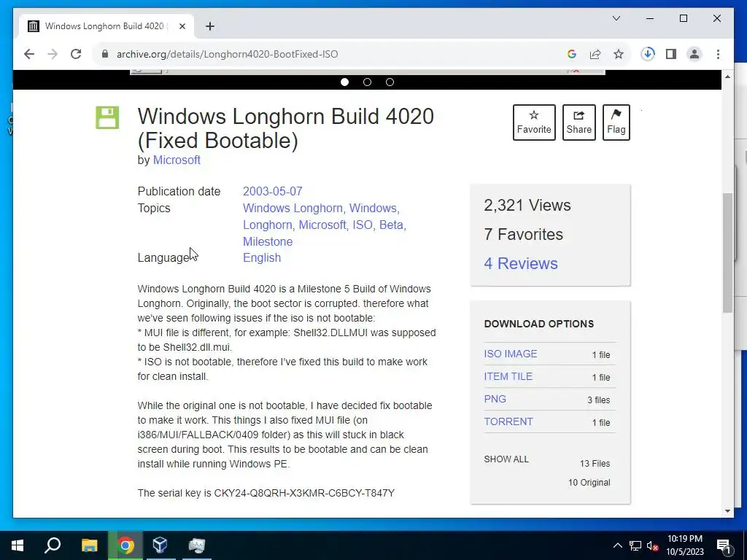Open the monitor app taskbar icon
The width and height of the screenshot is (747, 560).
(x=196, y=545)
